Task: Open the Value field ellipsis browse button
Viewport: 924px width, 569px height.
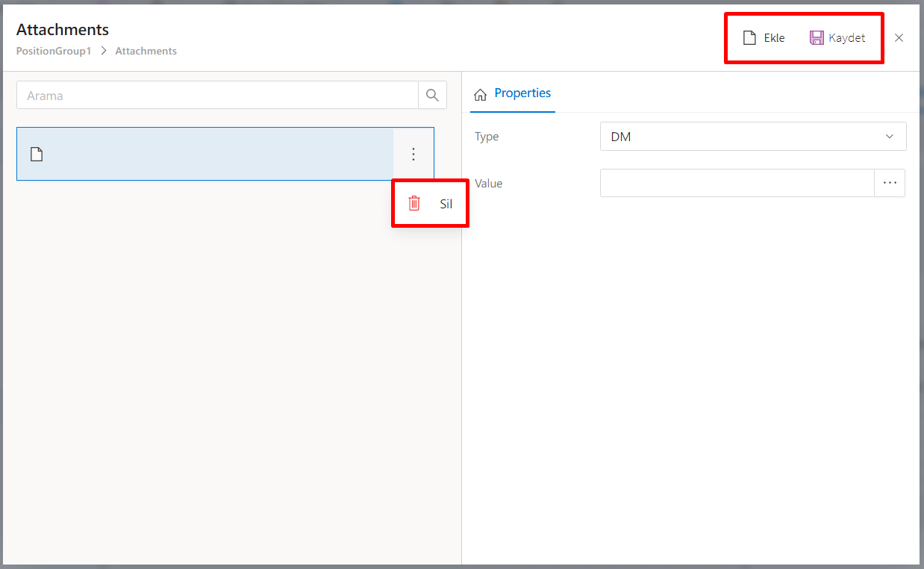Action: [x=890, y=183]
